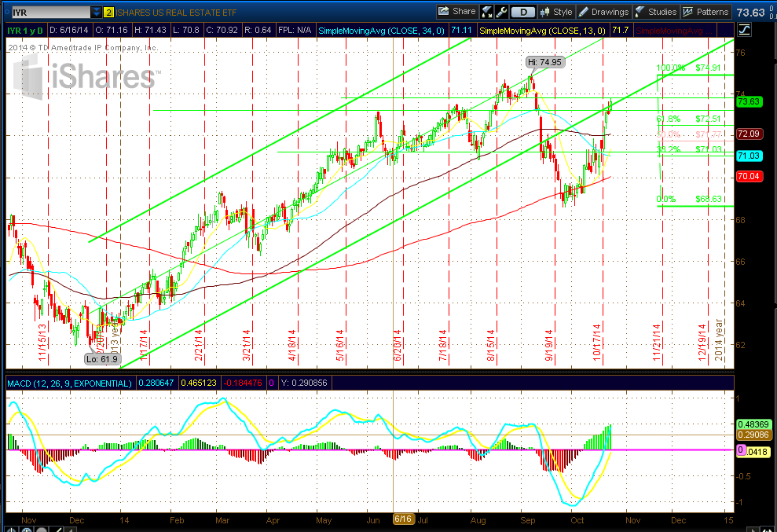
Task: Open the Studies menu
Action: click(x=655, y=12)
